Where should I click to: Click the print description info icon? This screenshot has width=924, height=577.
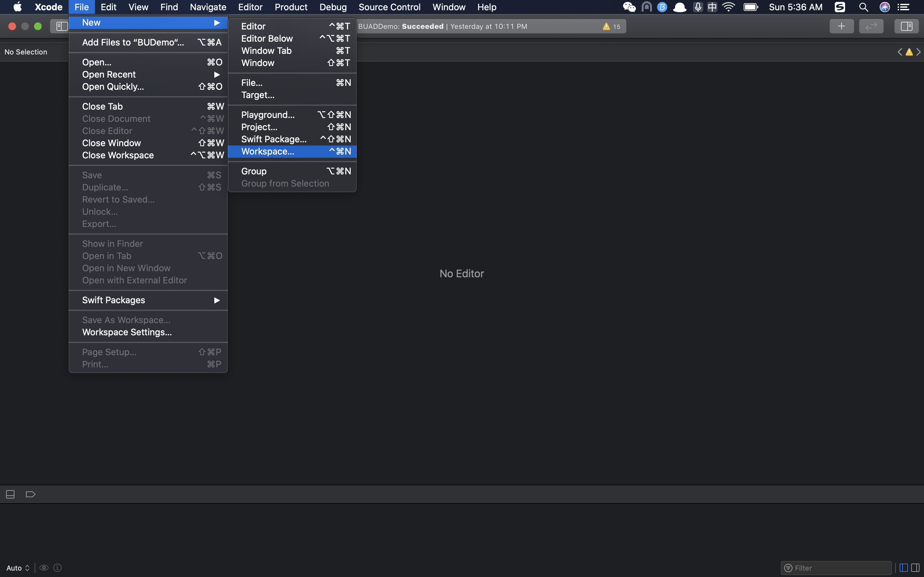click(x=58, y=568)
